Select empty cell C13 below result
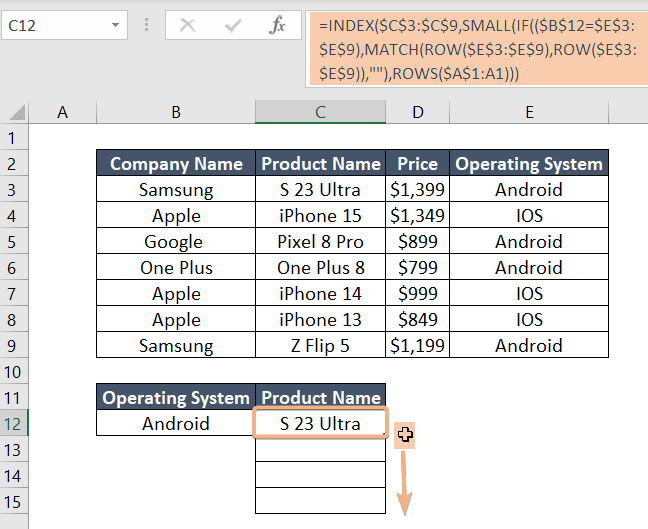 (x=320, y=450)
